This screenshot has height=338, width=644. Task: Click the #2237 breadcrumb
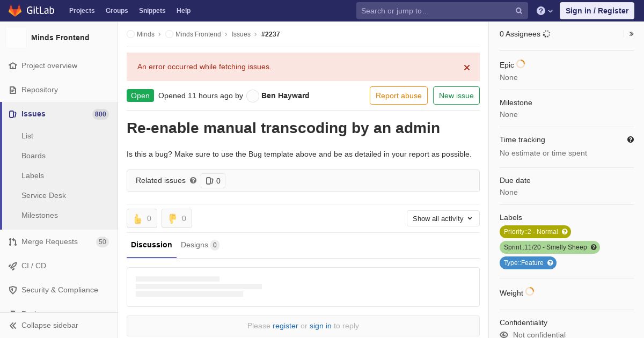(x=270, y=34)
